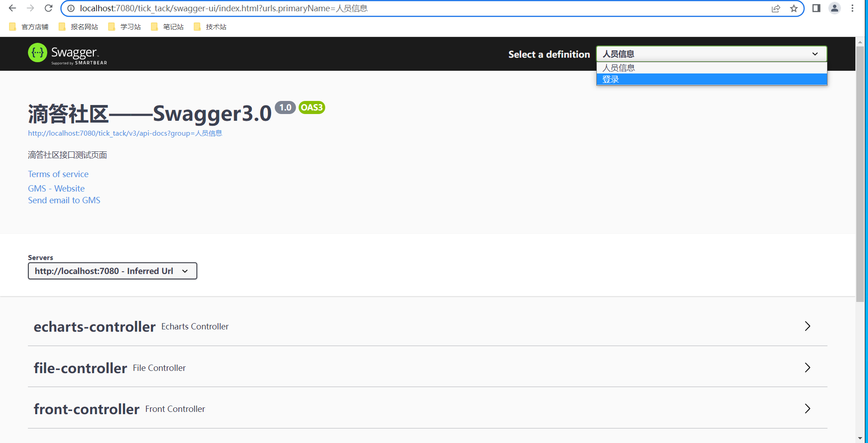Click the Echarts Controller description text
The image size is (868, 443).
[x=195, y=326]
